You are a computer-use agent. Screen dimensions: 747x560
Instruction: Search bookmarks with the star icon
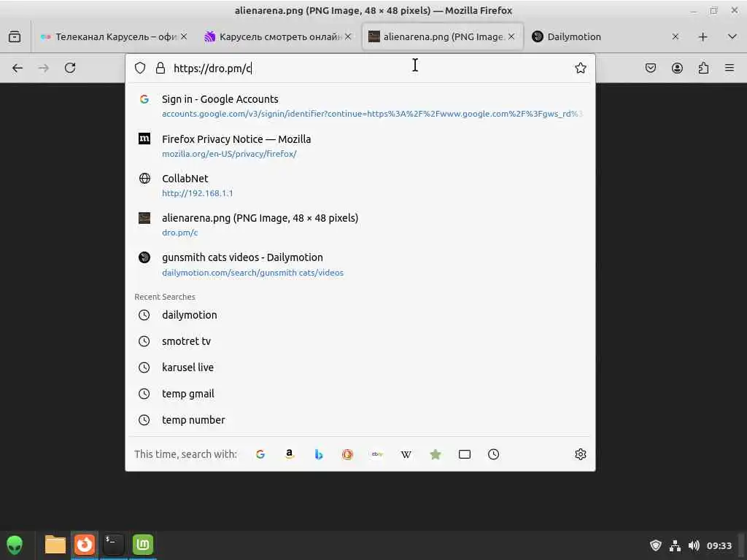[435, 454]
